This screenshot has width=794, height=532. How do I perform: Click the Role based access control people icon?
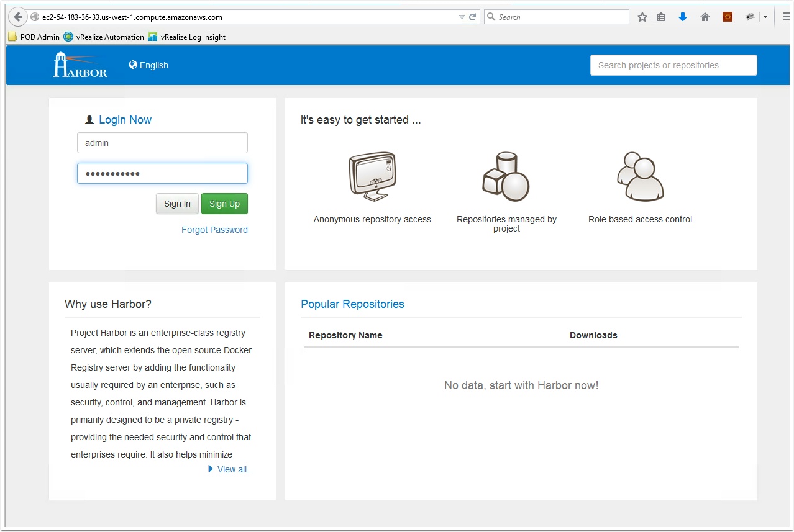pos(640,176)
